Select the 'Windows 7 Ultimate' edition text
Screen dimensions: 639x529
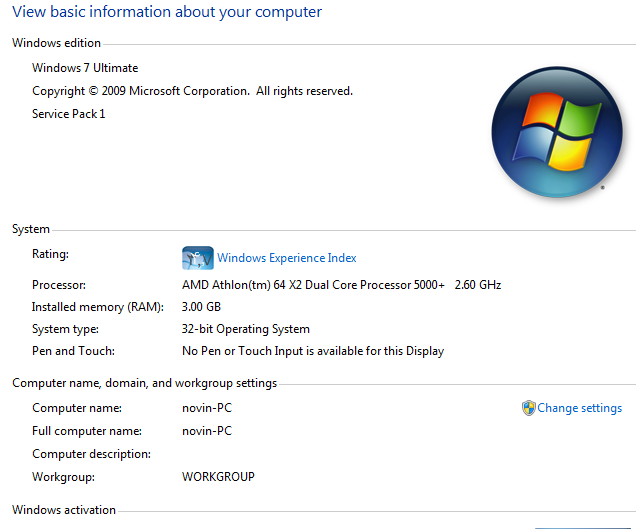pyautogui.click(x=85, y=68)
